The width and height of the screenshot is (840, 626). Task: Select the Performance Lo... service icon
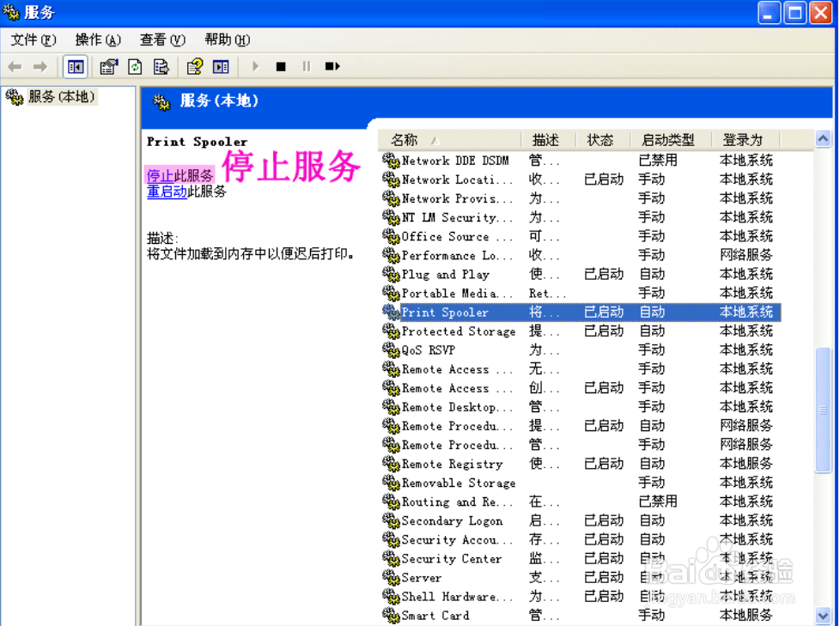pyautogui.click(x=391, y=255)
